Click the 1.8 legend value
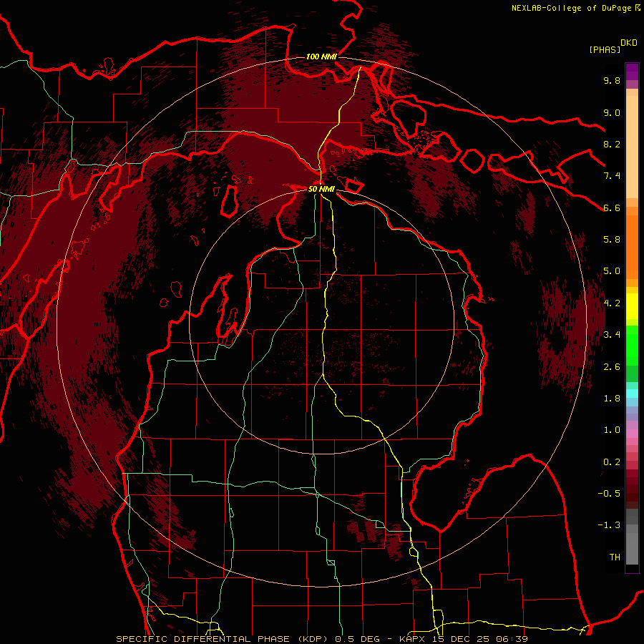Viewport: 644px width, 644px height. 612,399
